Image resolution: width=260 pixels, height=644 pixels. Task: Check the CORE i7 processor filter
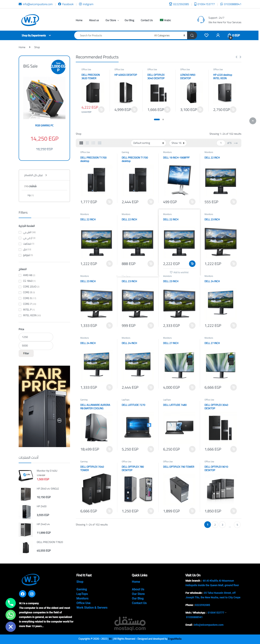click(x=20, y=304)
